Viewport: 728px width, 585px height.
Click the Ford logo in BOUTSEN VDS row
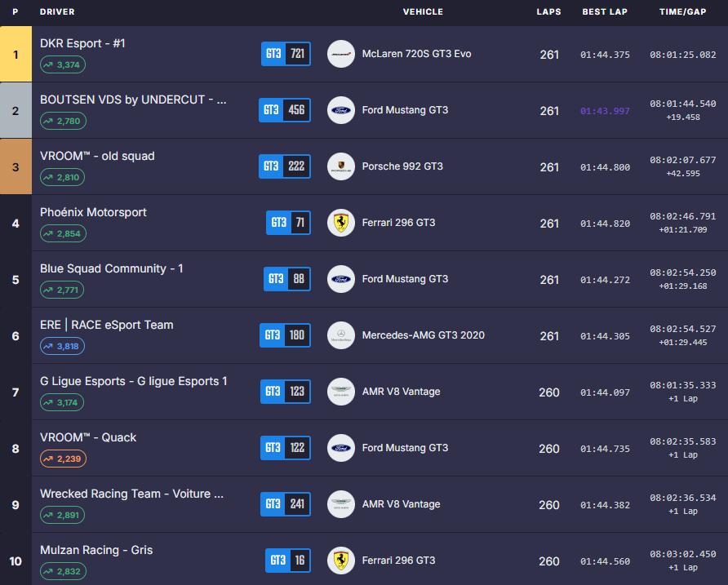(x=341, y=110)
